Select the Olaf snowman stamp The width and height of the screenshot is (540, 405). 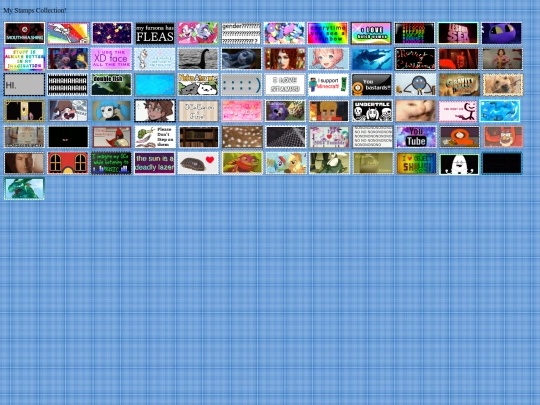click(155, 59)
